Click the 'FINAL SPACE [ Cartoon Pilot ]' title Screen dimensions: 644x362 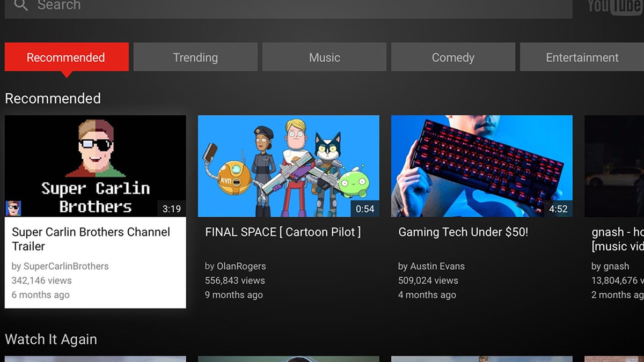point(283,232)
